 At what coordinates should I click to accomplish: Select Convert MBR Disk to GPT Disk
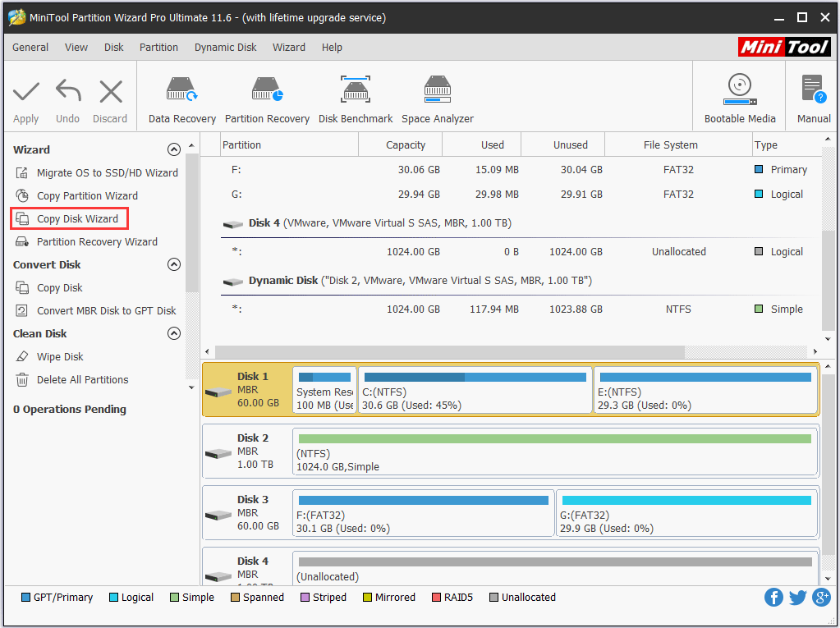tap(96, 311)
